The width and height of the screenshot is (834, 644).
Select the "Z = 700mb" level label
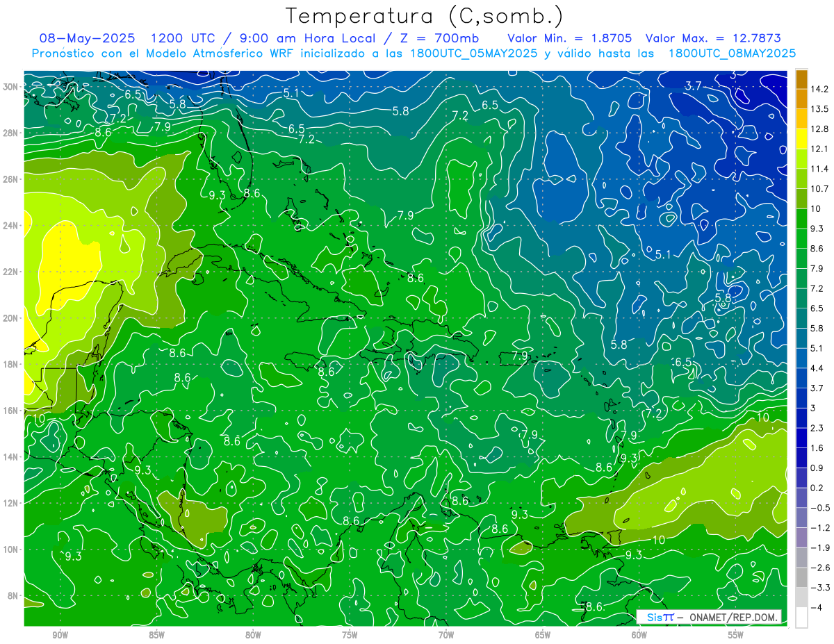tap(441, 38)
